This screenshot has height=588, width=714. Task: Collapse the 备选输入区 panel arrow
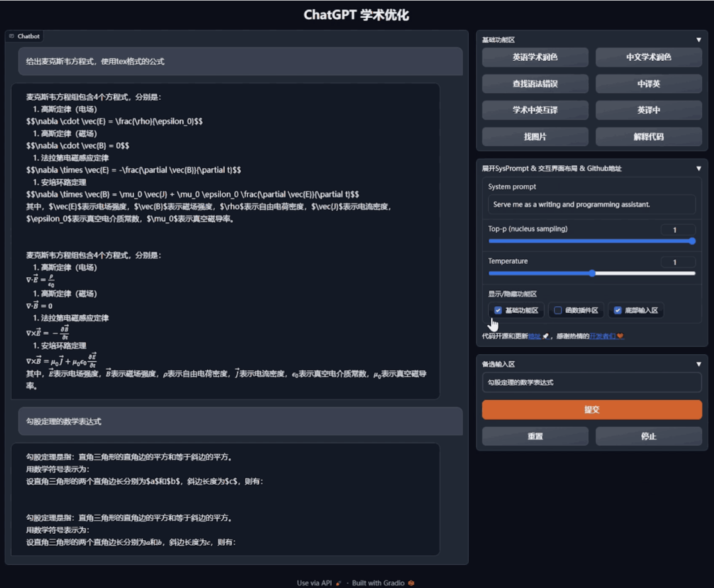pyautogui.click(x=699, y=364)
